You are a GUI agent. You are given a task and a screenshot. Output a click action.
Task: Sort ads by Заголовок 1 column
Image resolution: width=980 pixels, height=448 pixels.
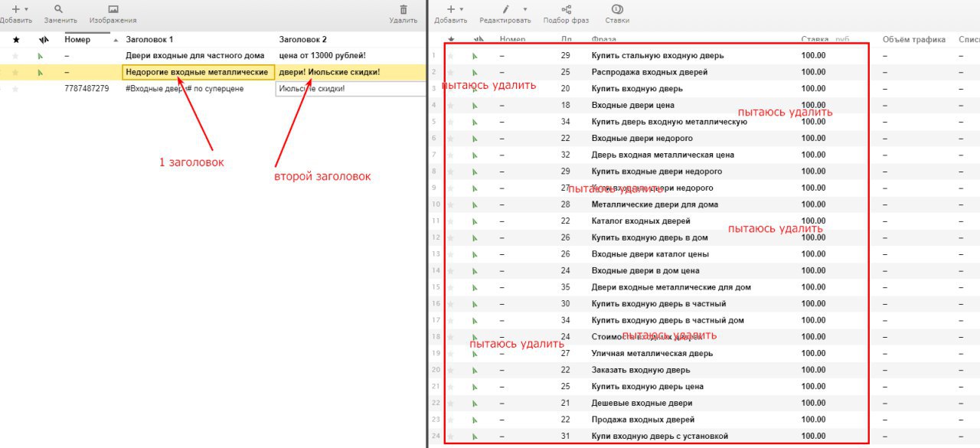pos(149,39)
